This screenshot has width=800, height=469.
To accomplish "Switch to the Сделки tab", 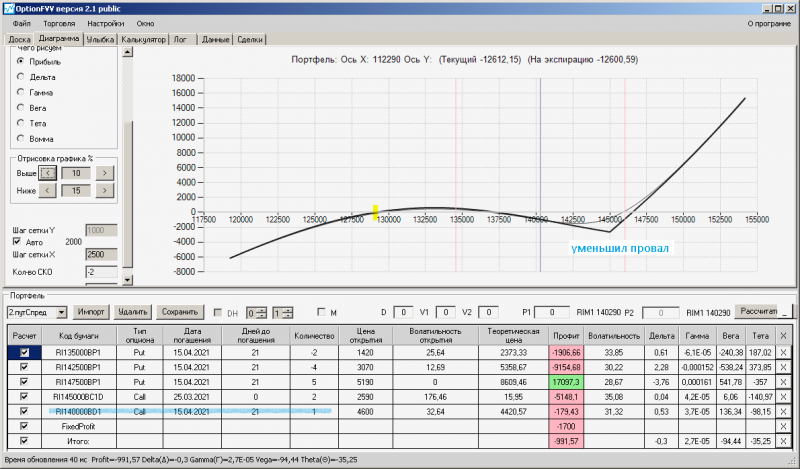I will coord(250,39).
